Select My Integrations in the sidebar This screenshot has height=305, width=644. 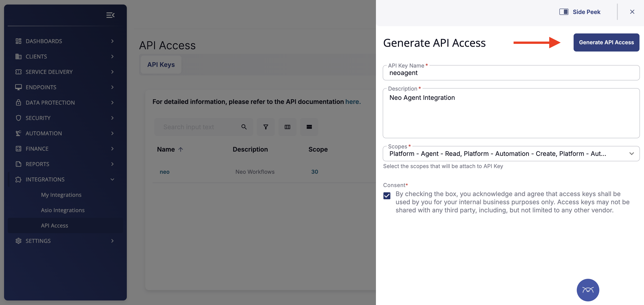[x=61, y=195]
